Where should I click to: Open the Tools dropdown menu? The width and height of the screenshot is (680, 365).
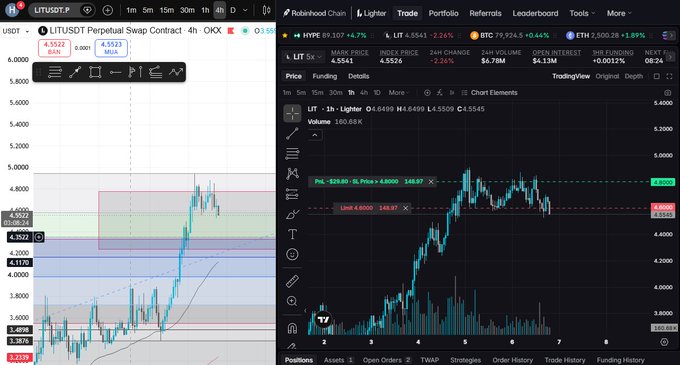pos(582,13)
